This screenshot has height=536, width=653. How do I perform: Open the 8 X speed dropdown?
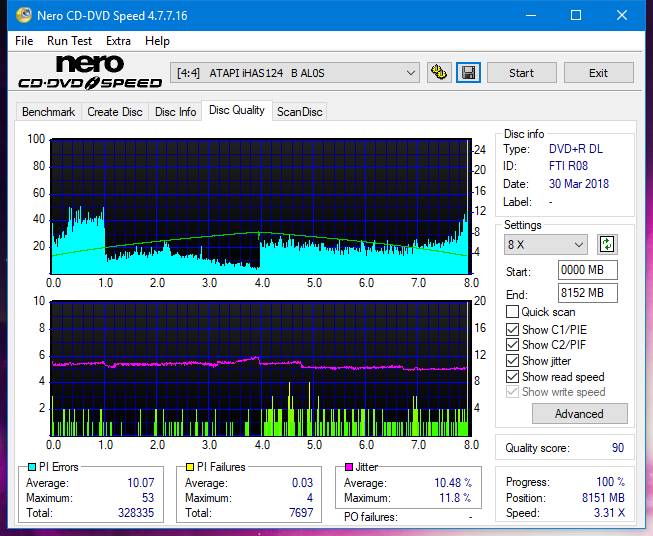click(x=546, y=244)
